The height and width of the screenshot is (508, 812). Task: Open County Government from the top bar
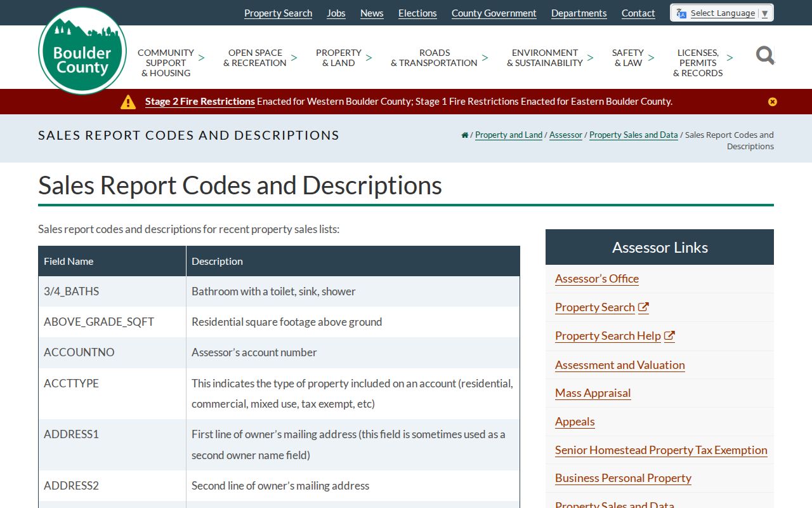(x=494, y=13)
